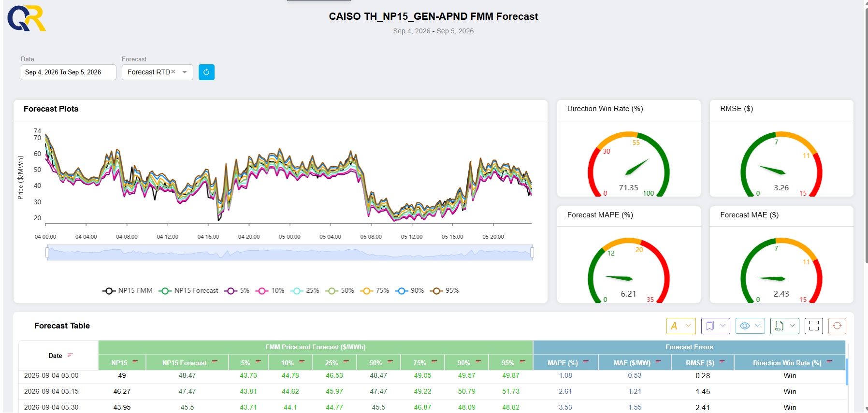Image resolution: width=868 pixels, height=413 pixels.
Task: Open the filter icon on the 10% column
Action: click(x=302, y=362)
